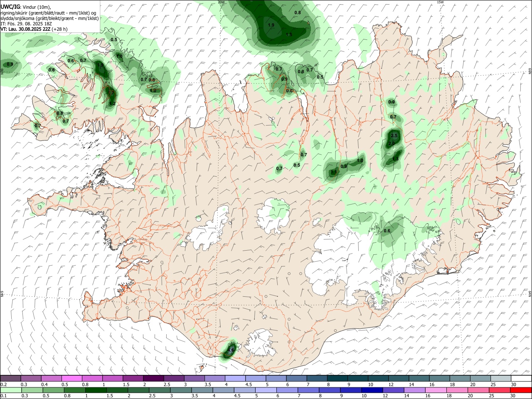Click the '15W' longitude label

tap(440, 2)
